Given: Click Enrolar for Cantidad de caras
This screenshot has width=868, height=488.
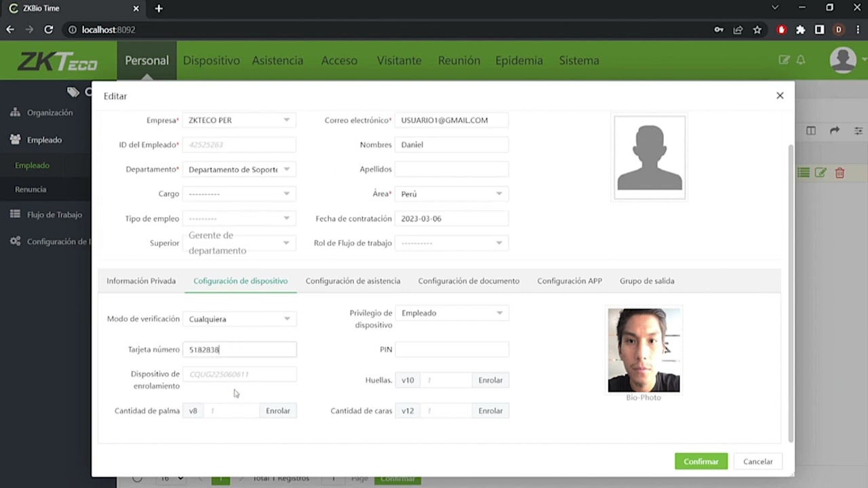Looking at the screenshot, I should tap(490, 411).
